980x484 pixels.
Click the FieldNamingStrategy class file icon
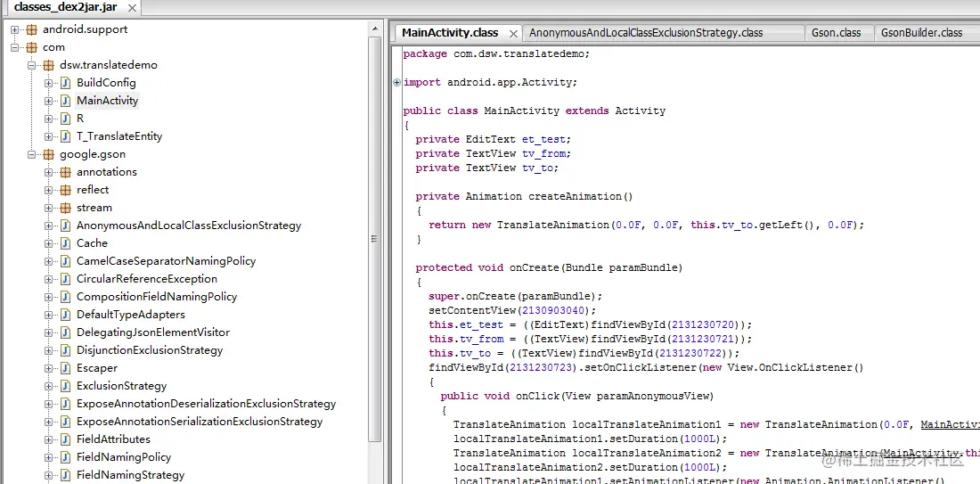pyautogui.click(x=65, y=475)
